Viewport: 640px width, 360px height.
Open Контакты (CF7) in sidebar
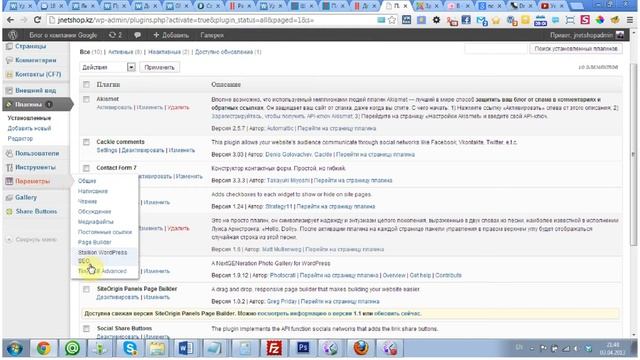tap(38, 74)
